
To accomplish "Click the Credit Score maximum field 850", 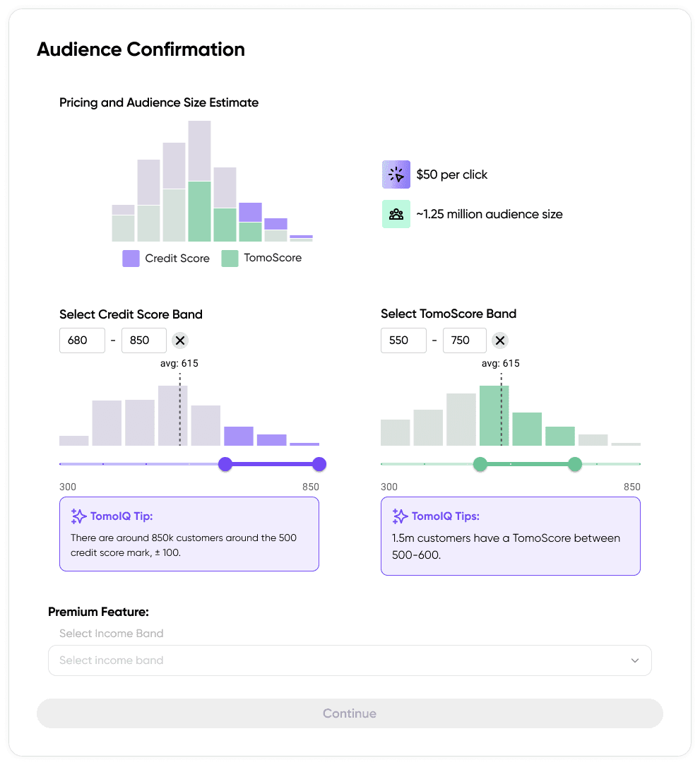I will 144,340.
